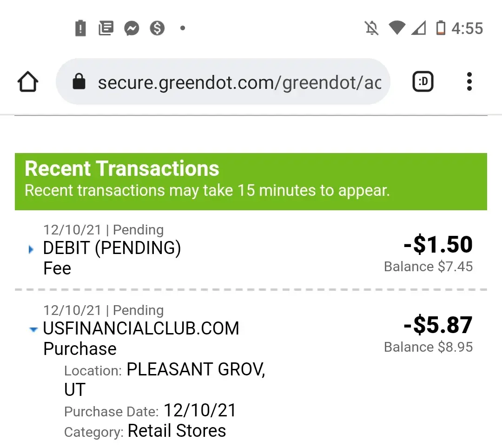Tap the muted bell status icon
502x448 pixels.
tap(371, 28)
